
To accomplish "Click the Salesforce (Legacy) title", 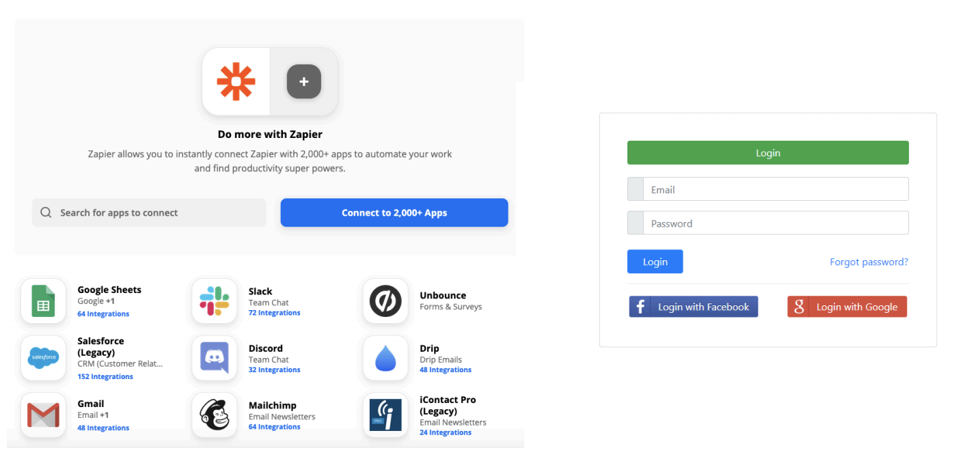I will tap(100, 346).
